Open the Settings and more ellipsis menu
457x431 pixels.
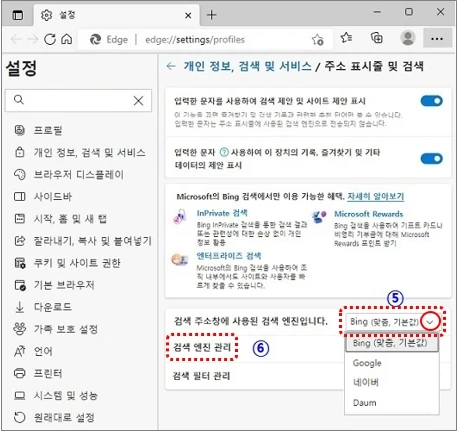point(437,39)
